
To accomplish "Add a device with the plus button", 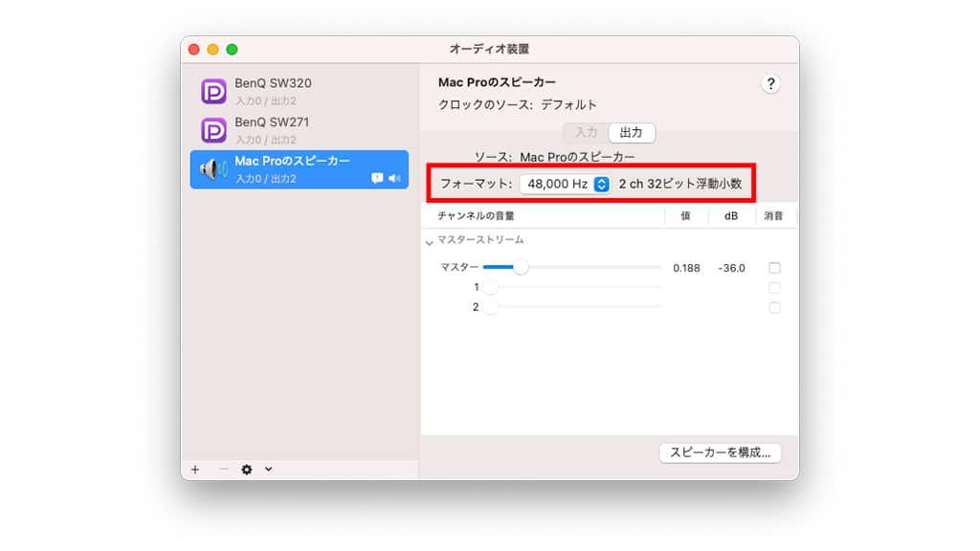I will (x=195, y=469).
